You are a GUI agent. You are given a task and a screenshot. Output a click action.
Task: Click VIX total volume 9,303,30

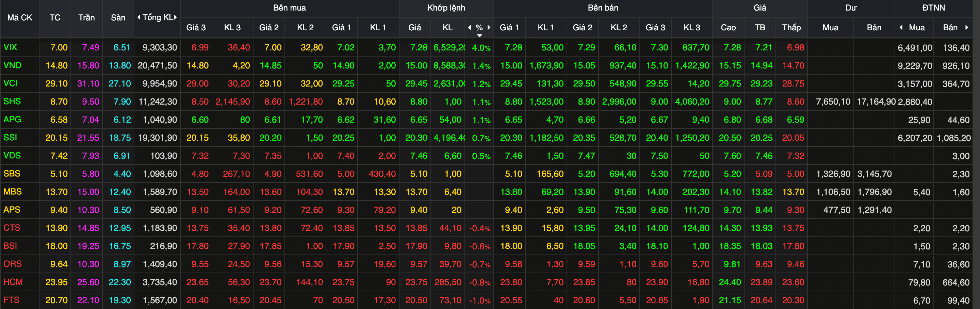[160, 48]
